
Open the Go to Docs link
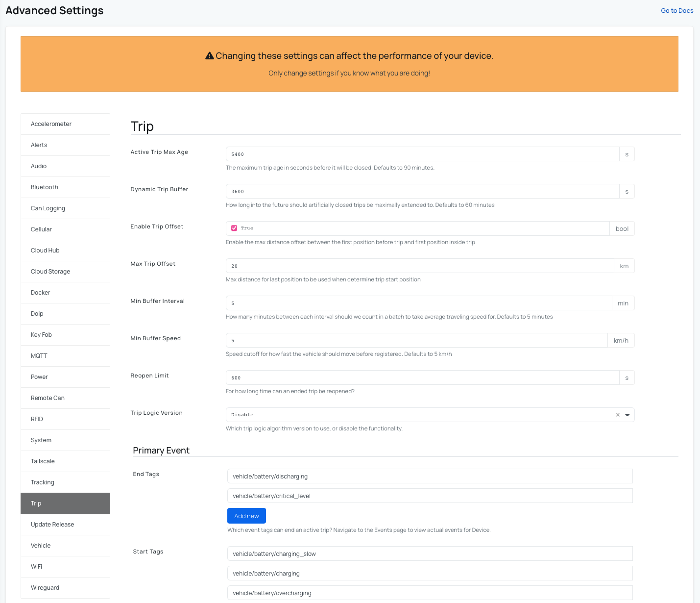(677, 11)
